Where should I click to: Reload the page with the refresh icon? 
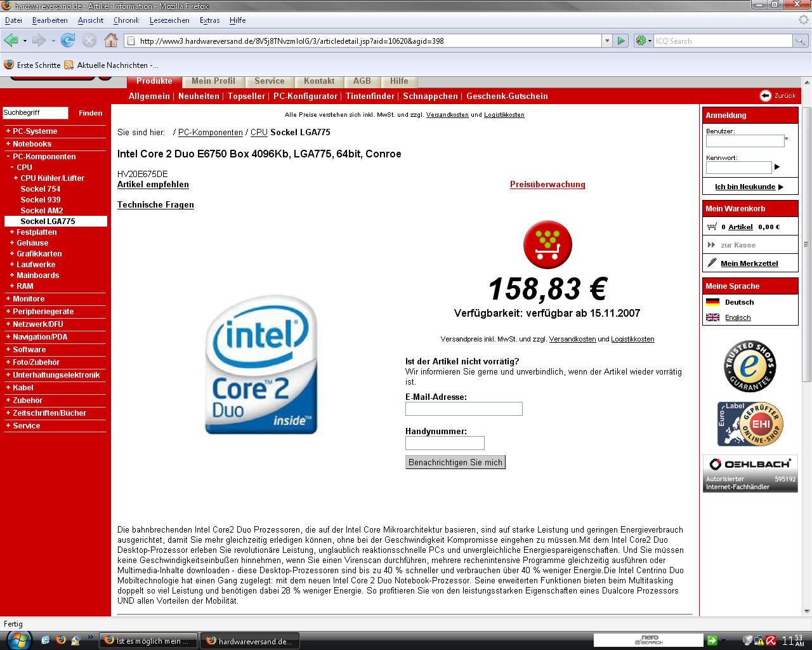point(68,41)
